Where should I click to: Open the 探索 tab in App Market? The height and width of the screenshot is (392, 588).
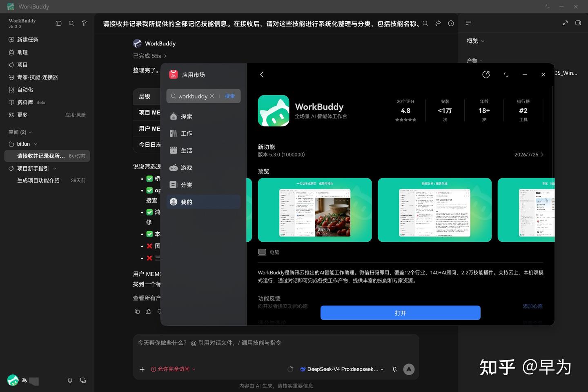click(203, 116)
